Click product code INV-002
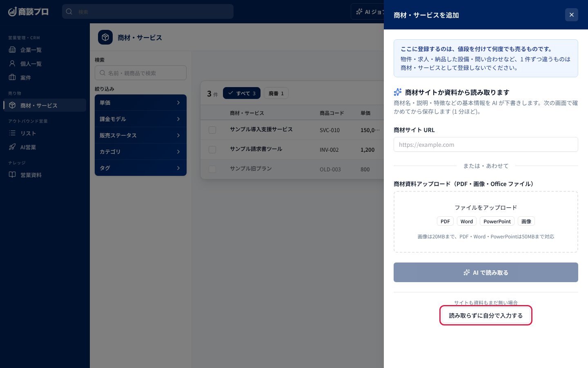 coord(329,150)
